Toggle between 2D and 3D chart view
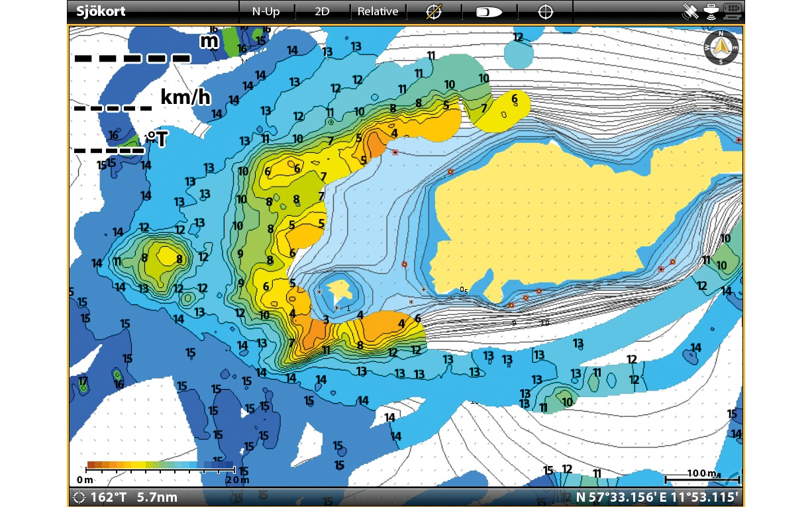The height and width of the screenshot is (507, 812). [323, 11]
